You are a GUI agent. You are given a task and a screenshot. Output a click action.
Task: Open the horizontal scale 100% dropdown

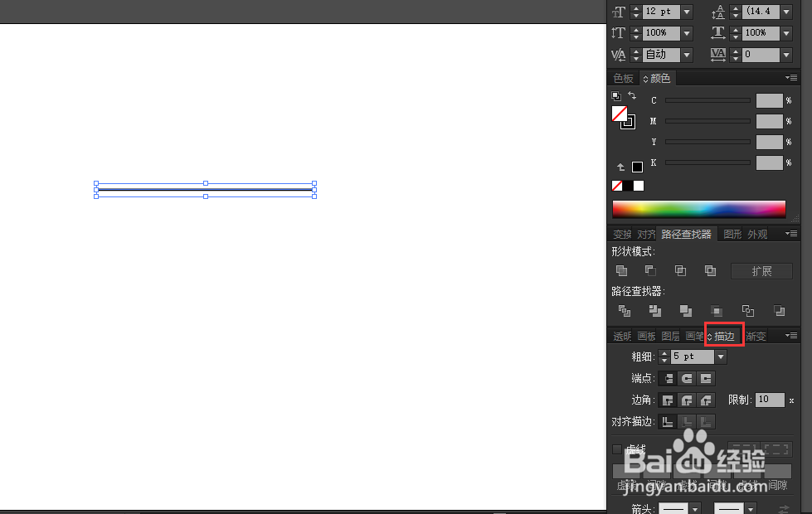tap(786, 33)
